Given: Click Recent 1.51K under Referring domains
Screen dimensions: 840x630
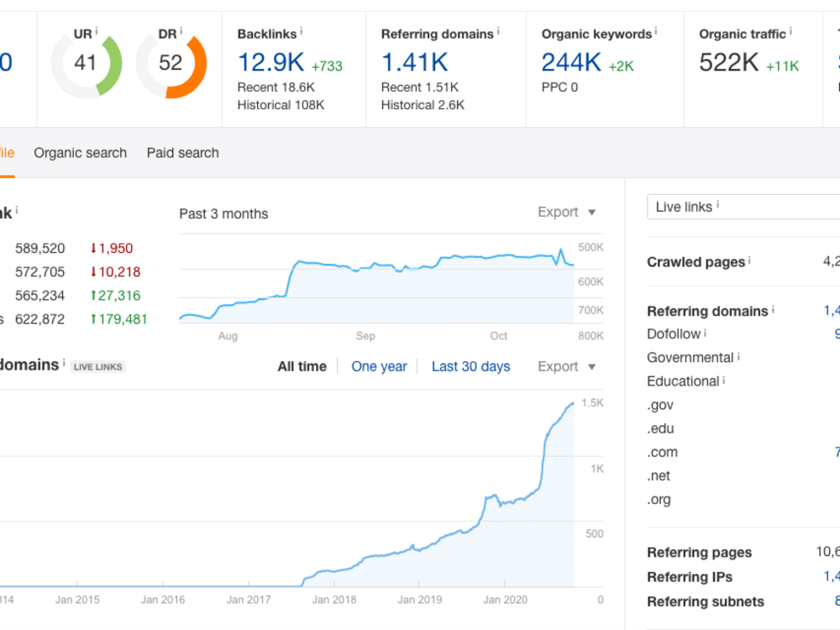Looking at the screenshot, I should click(x=420, y=87).
